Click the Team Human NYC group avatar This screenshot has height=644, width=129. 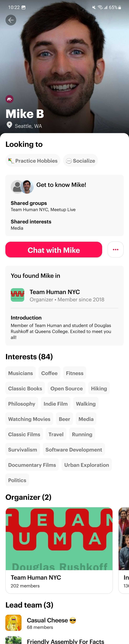tap(18, 295)
